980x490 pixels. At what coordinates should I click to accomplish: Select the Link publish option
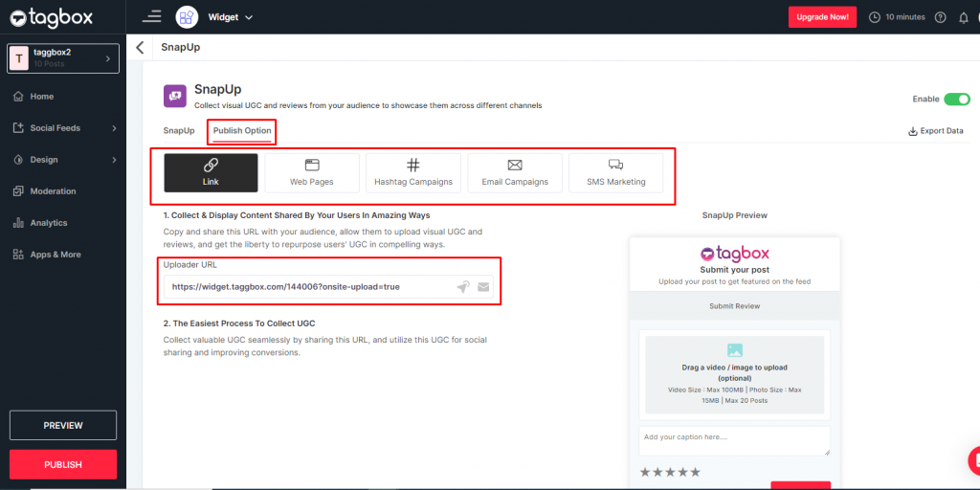click(x=211, y=172)
